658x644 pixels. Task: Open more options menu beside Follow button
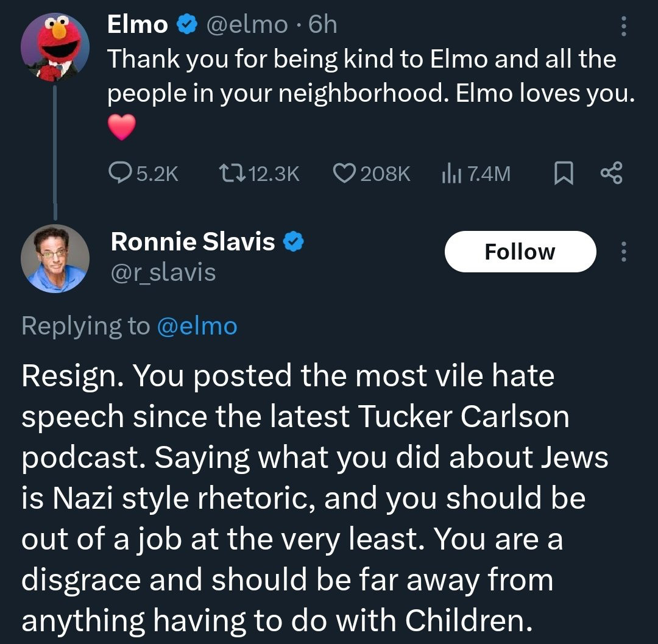623,252
